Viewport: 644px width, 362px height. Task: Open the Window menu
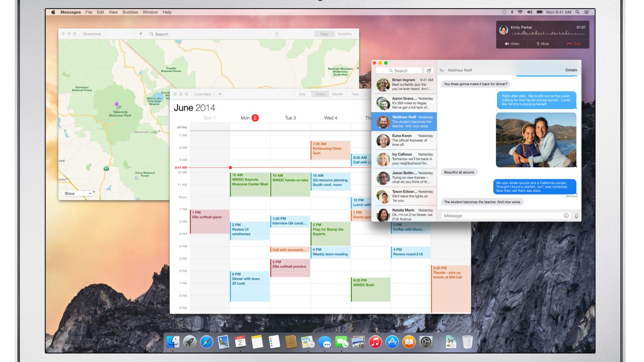click(x=150, y=12)
